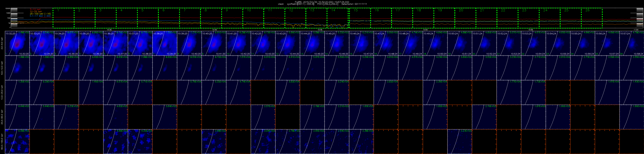644x154 pixels.
Task: Open 3–6 keV image starting at 10:57:24
Action: [x=632, y=43]
